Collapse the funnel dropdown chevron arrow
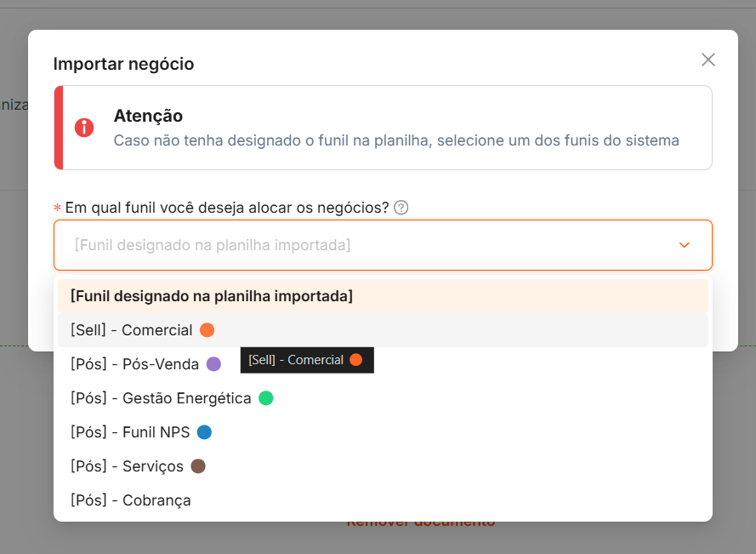This screenshot has width=756, height=554. 684,245
